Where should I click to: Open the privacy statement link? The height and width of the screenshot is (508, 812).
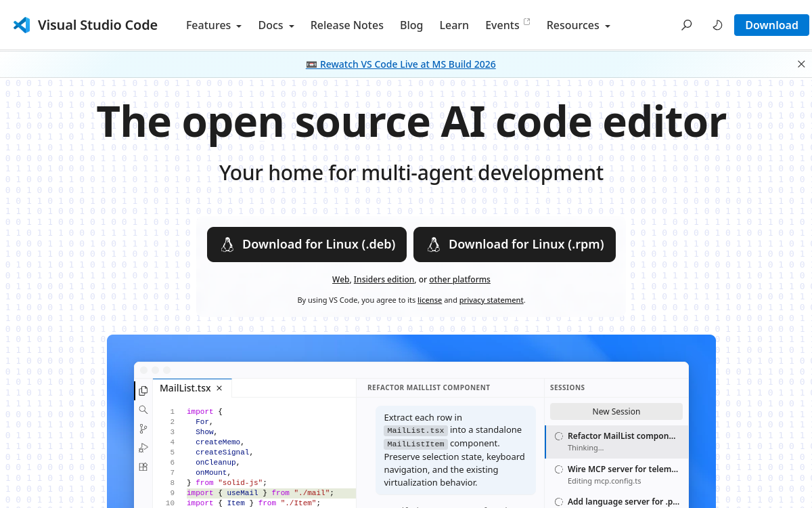point(491,300)
